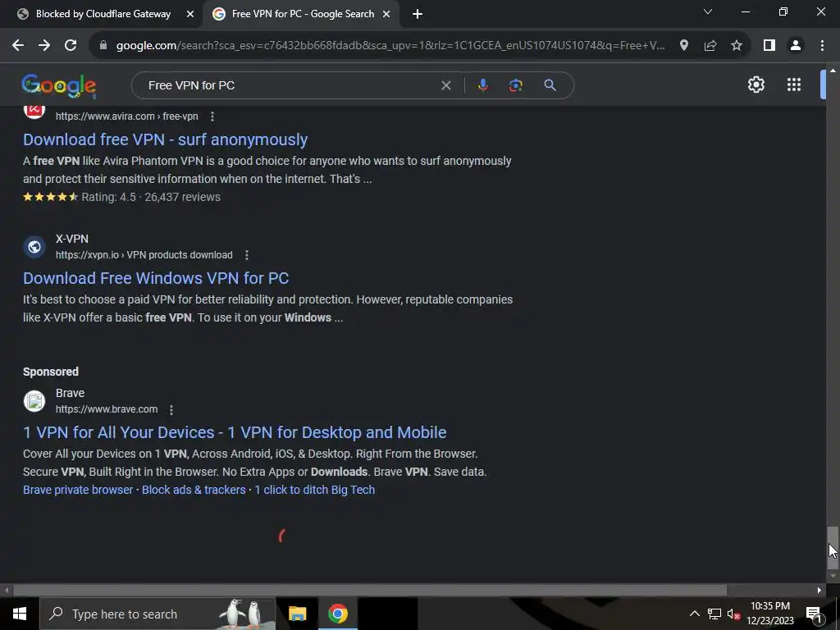Open network status tray icon
Image resolution: width=840 pixels, height=630 pixels.
(714, 614)
